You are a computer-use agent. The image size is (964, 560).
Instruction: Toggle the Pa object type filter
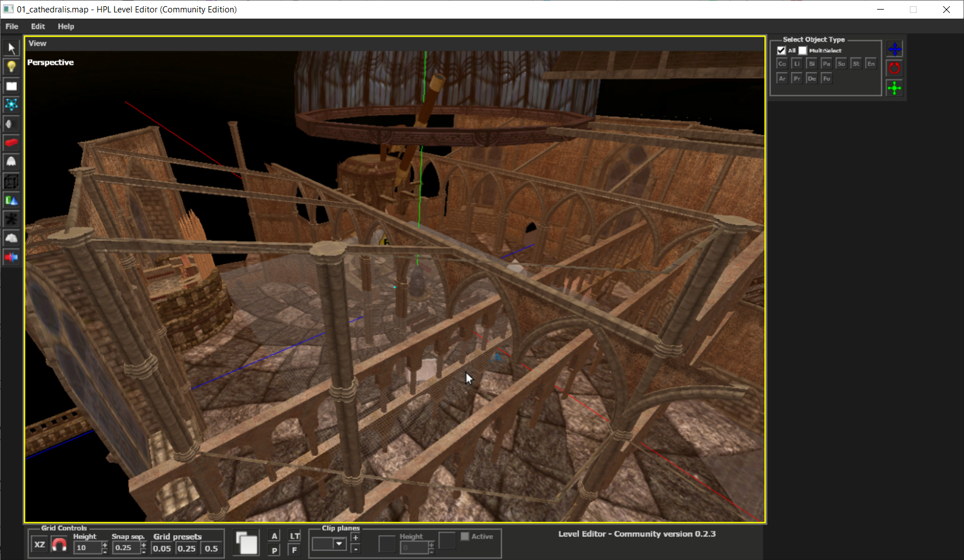(826, 64)
